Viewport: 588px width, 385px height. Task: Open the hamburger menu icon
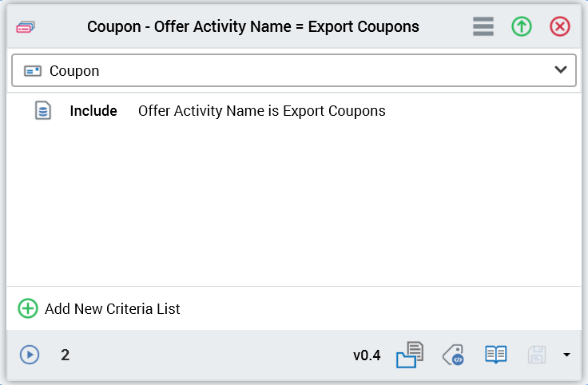click(x=483, y=26)
